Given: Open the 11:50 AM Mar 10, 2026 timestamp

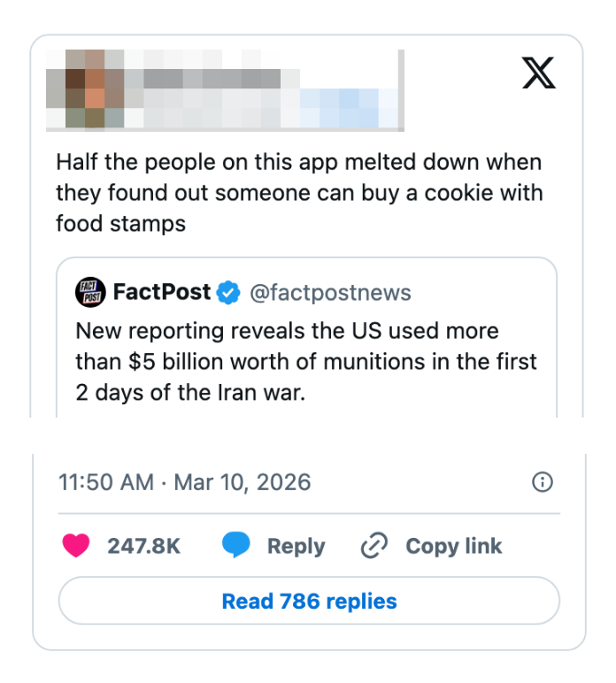Looking at the screenshot, I should click(184, 482).
